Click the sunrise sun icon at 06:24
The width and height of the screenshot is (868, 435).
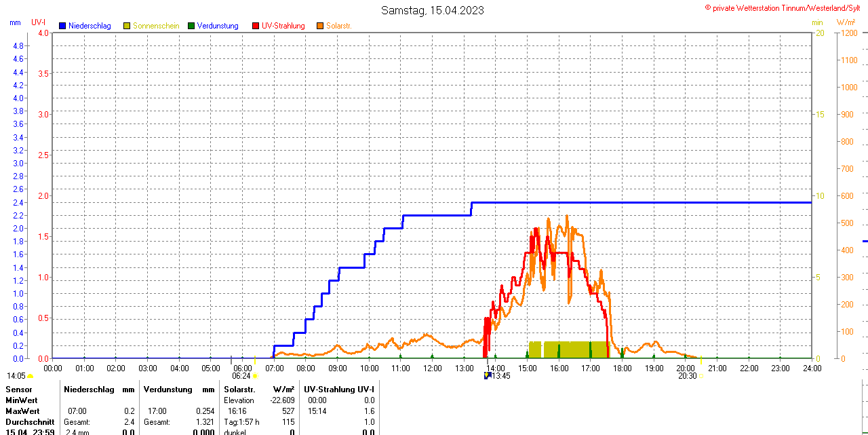(x=255, y=376)
